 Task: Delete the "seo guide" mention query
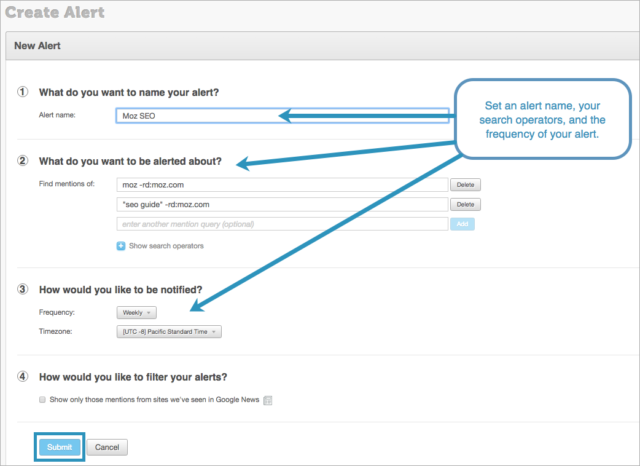point(464,205)
